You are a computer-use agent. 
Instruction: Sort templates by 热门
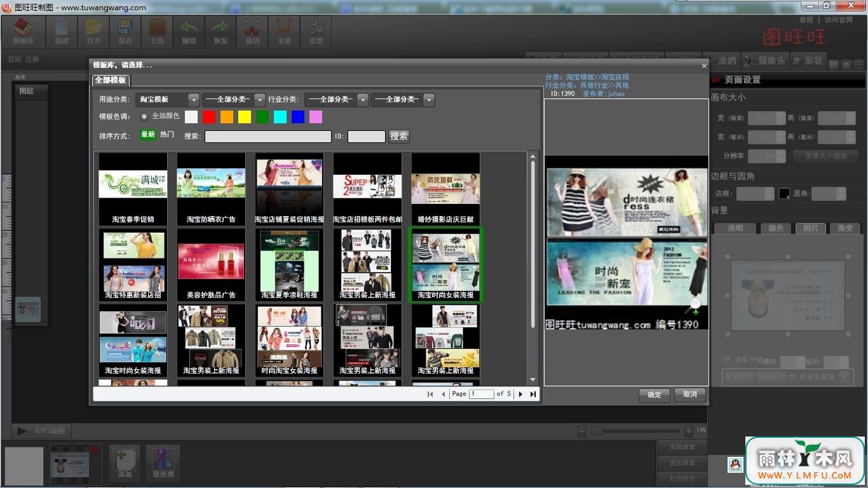click(167, 135)
